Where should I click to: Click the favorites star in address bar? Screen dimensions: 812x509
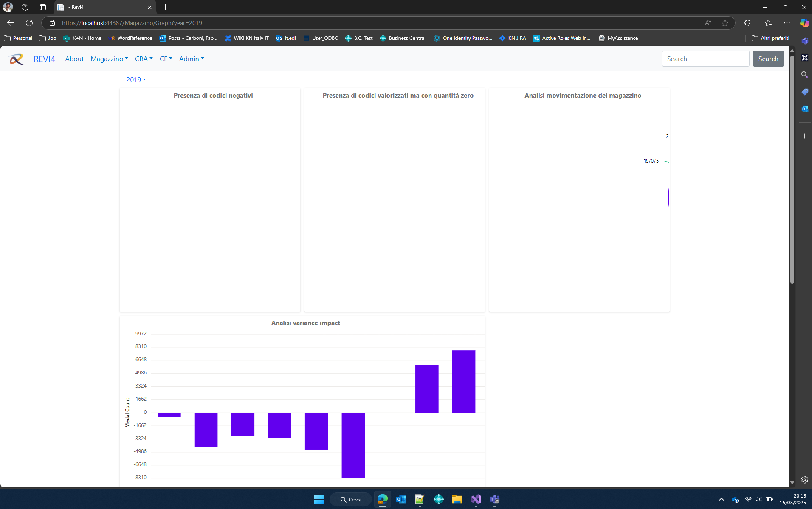pyautogui.click(x=725, y=22)
